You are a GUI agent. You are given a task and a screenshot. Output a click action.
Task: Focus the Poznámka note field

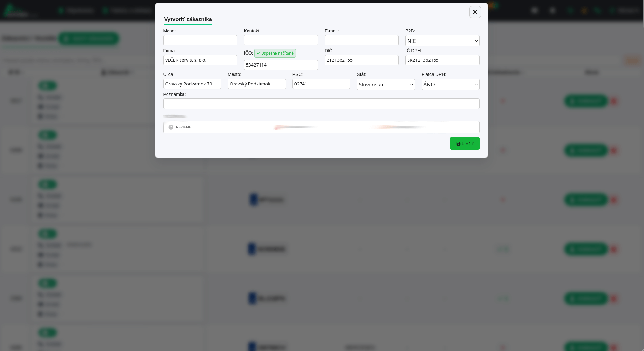pyautogui.click(x=321, y=104)
